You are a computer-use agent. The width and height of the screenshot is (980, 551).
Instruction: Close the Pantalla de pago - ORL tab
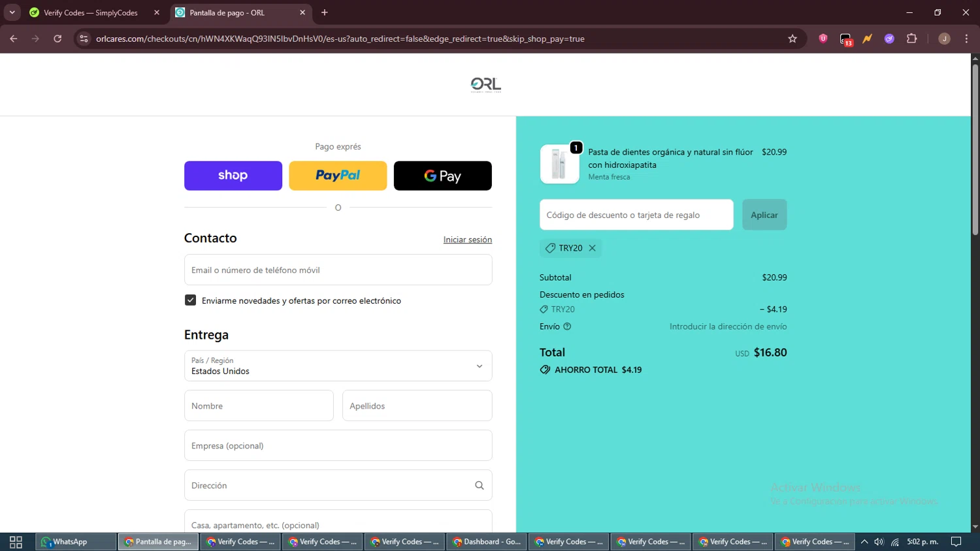[x=302, y=12]
